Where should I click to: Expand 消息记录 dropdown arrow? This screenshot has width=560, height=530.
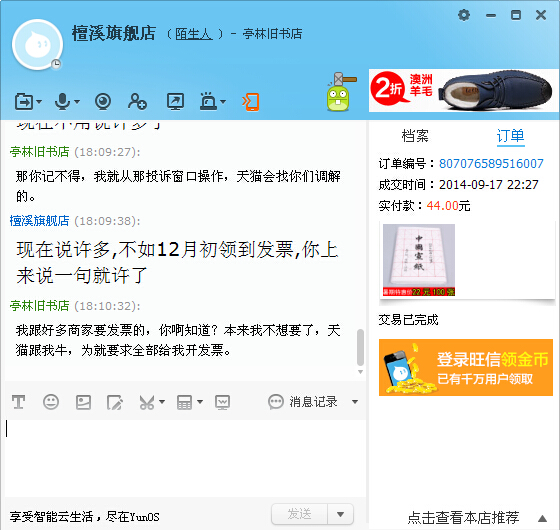point(355,402)
